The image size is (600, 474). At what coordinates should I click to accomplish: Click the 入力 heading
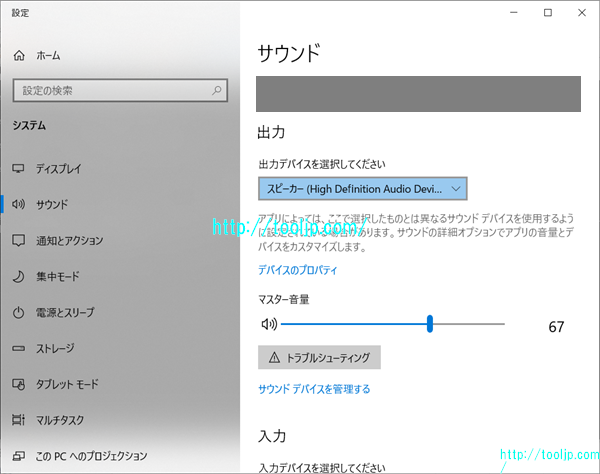tap(272, 436)
